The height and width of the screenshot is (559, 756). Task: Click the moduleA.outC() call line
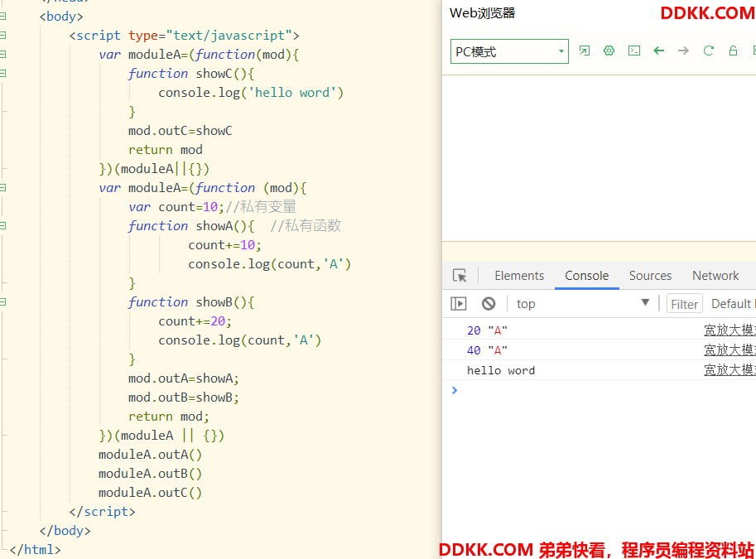pyautogui.click(x=150, y=493)
